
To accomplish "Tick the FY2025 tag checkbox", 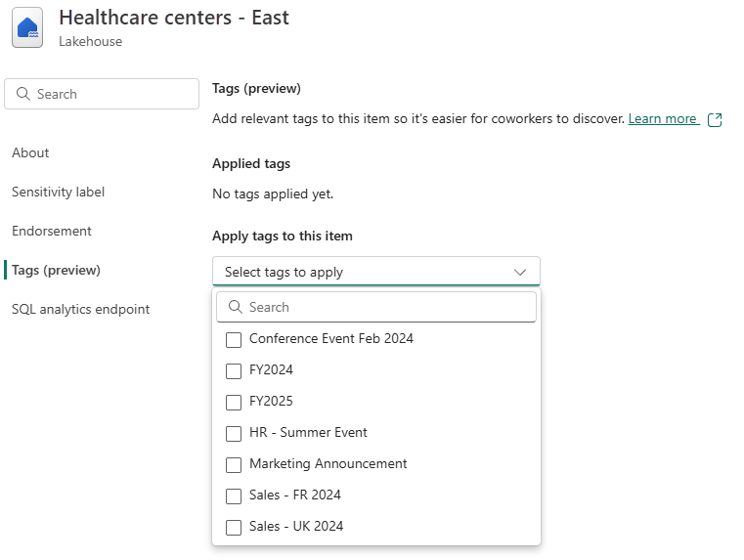I will click(234, 402).
